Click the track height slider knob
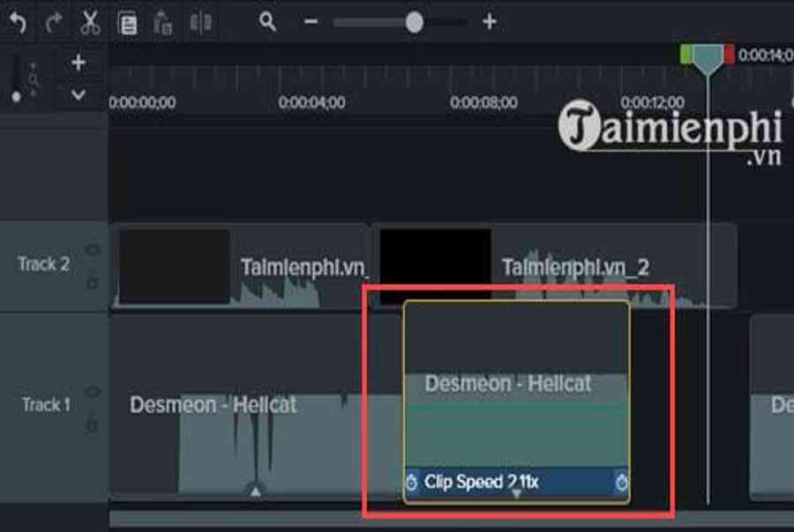The width and height of the screenshot is (794, 532). tap(16, 96)
